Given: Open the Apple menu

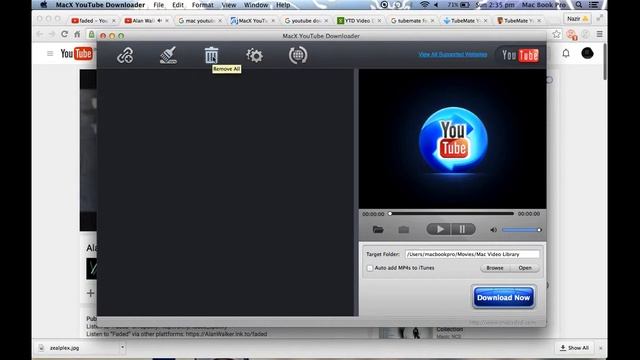Looking at the screenshot, I should [44, 5].
